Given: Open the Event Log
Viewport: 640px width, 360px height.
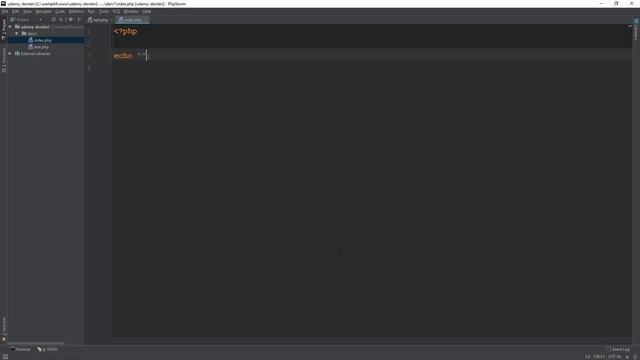Looking at the screenshot, I should (618, 349).
